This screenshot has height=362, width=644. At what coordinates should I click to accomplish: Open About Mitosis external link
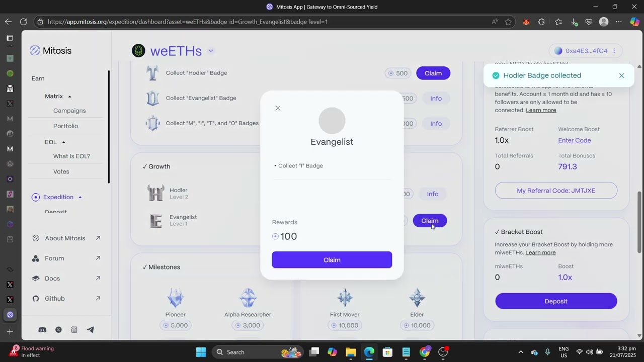click(x=65, y=238)
